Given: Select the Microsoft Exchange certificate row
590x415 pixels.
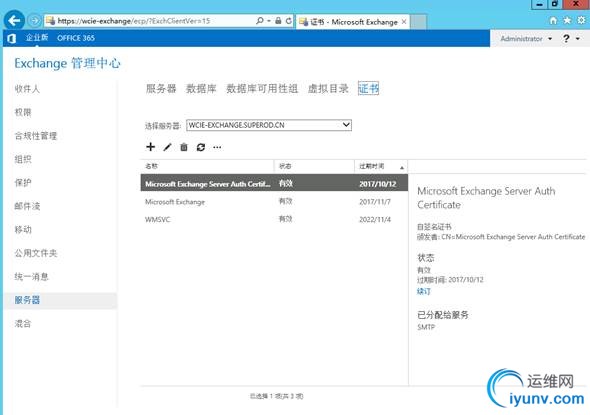Looking at the screenshot, I should 274,202.
